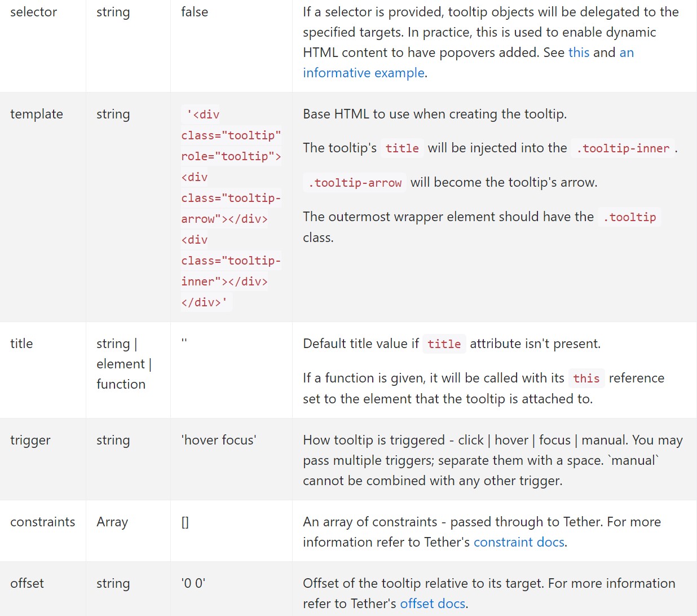697x616 pixels.
Task: Select the "selector" option name cell
Action: [34, 12]
